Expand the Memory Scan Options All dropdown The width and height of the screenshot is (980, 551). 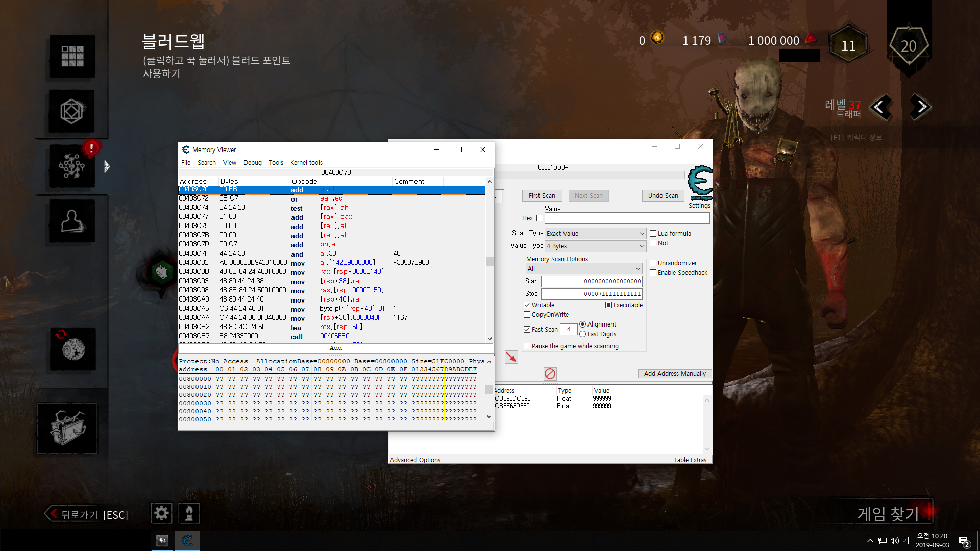point(584,269)
